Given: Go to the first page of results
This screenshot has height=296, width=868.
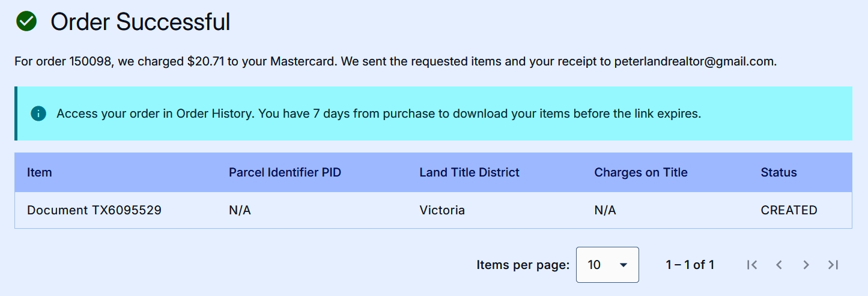Looking at the screenshot, I should (752, 265).
